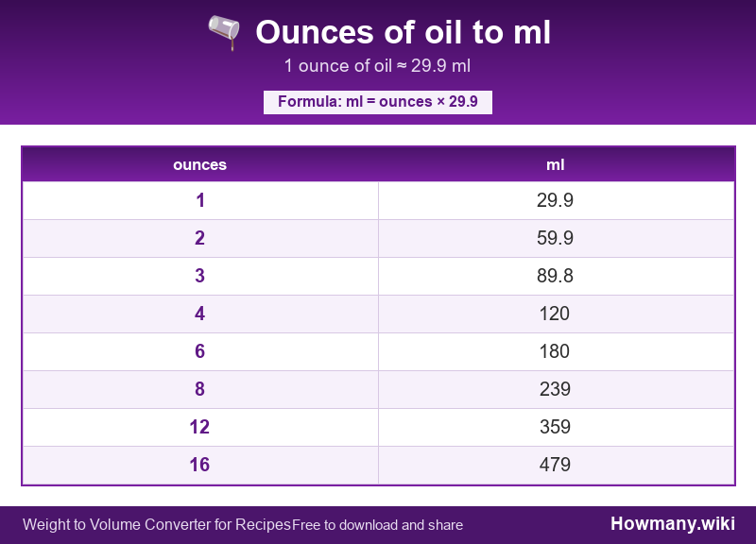Click the formula box 'ml = ounces × 29.9'
Viewport: 756px width, 544px height.
[x=378, y=102]
